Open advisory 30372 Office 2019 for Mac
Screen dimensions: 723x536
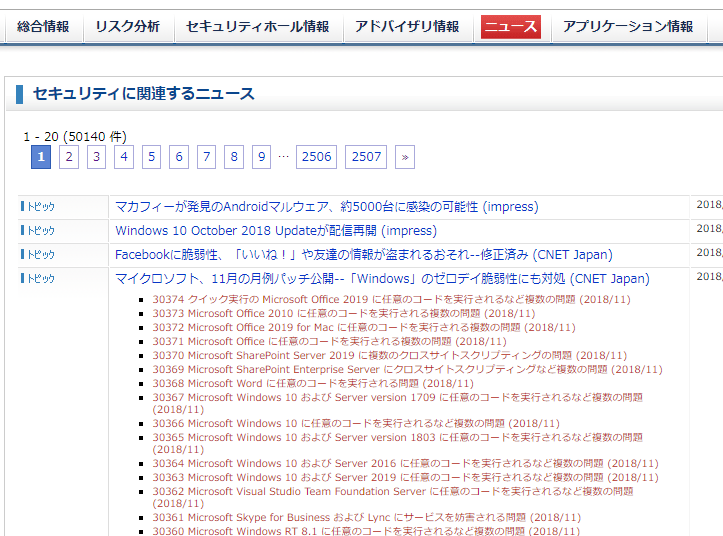364,328
